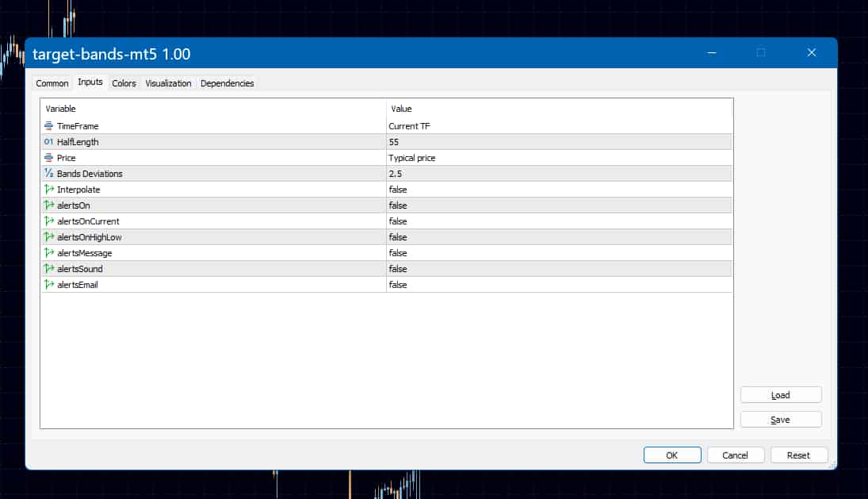The image size is (868, 499).
Task: Load an input preset with Load
Action: click(781, 395)
